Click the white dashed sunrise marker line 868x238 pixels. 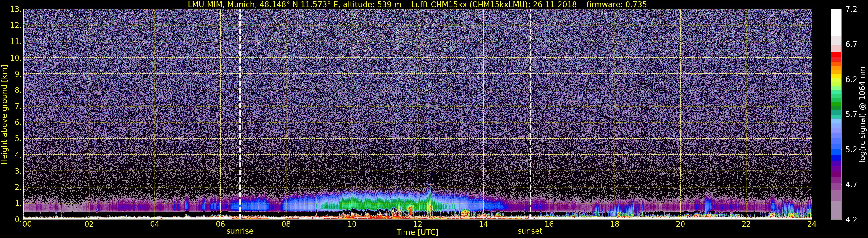240,114
